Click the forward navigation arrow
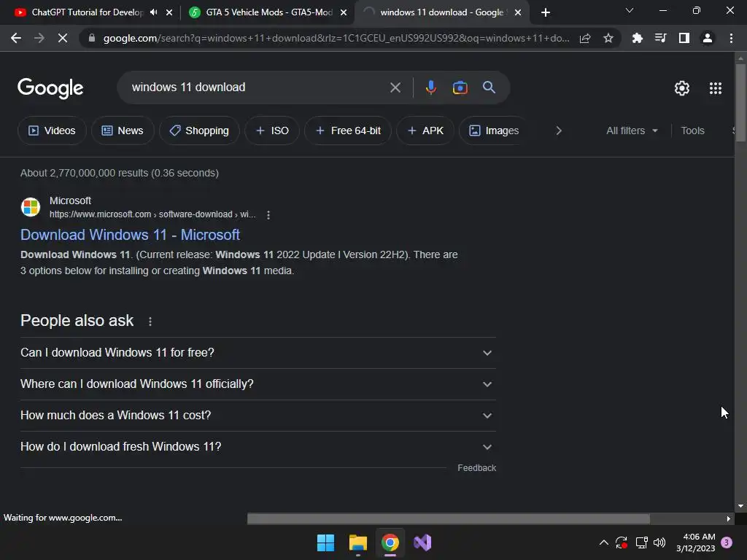Image resolution: width=747 pixels, height=560 pixels. click(x=39, y=38)
